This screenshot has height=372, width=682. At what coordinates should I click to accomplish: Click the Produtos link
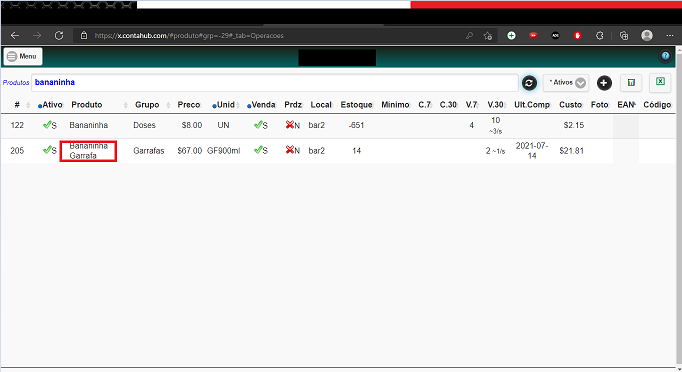coord(16,82)
